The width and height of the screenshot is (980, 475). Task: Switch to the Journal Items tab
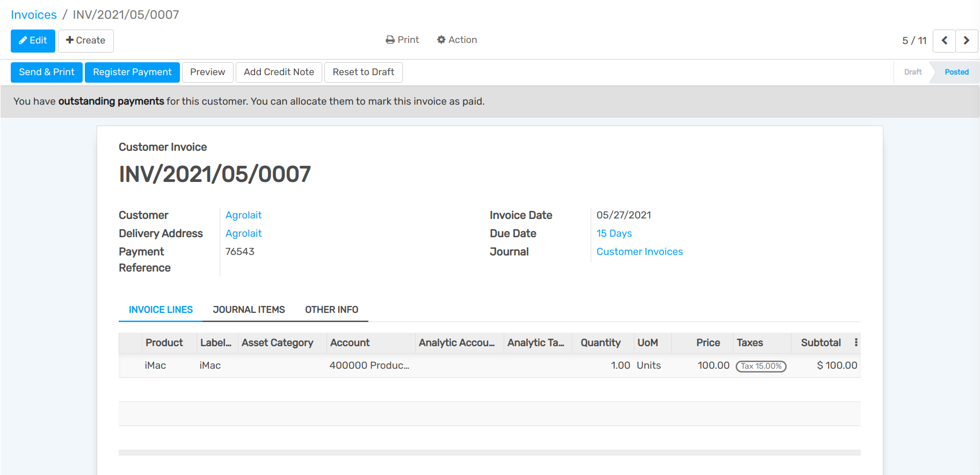click(x=249, y=310)
